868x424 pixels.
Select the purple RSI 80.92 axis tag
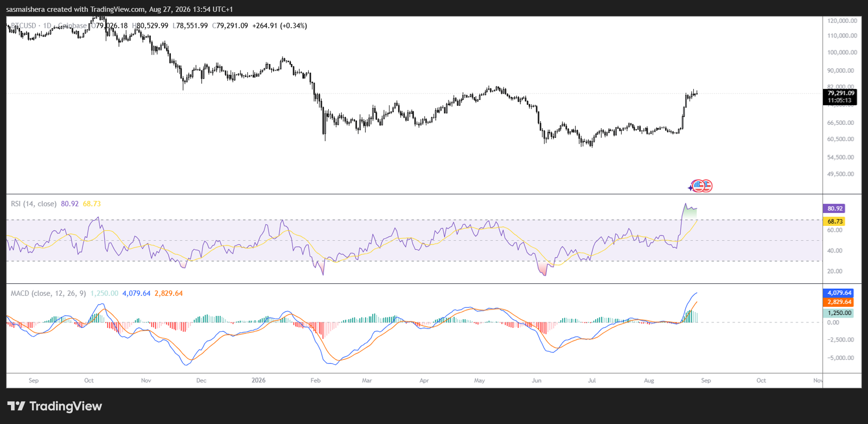point(834,208)
